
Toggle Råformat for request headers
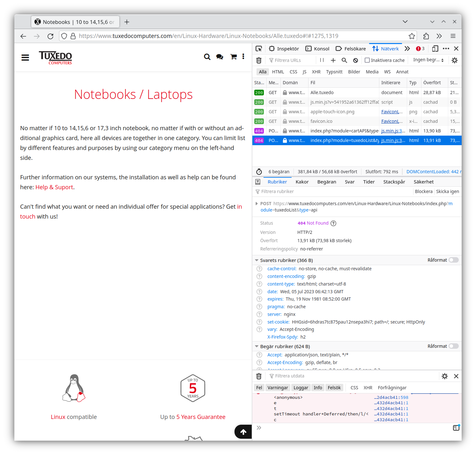click(x=453, y=346)
